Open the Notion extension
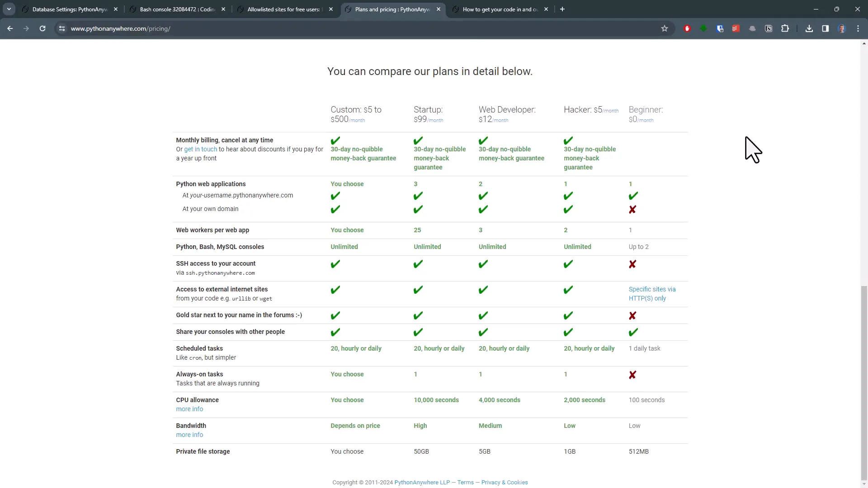The image size is (868, 488). click(769, 28)
